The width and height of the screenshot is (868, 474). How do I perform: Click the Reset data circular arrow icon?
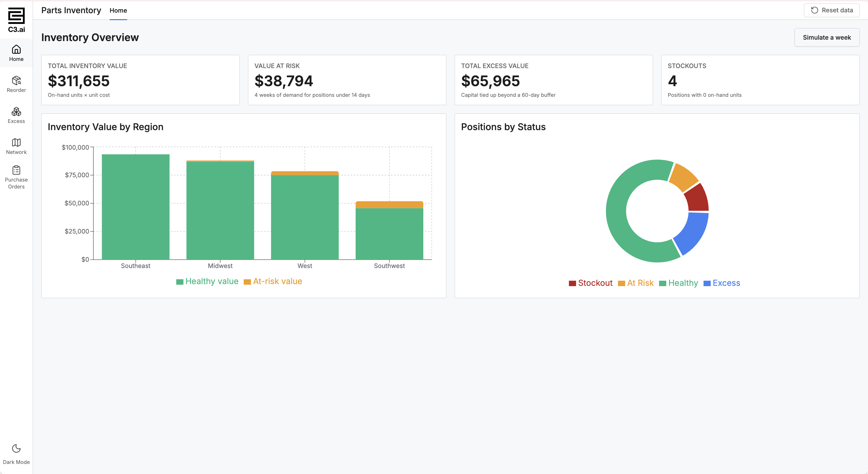(x=814, y=10)
